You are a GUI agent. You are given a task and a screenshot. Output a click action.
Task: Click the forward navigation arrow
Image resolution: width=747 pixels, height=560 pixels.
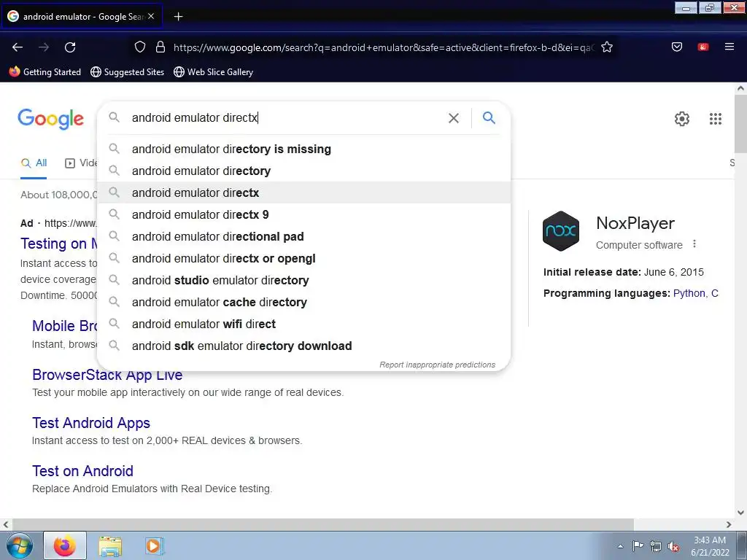pos(44,47)
